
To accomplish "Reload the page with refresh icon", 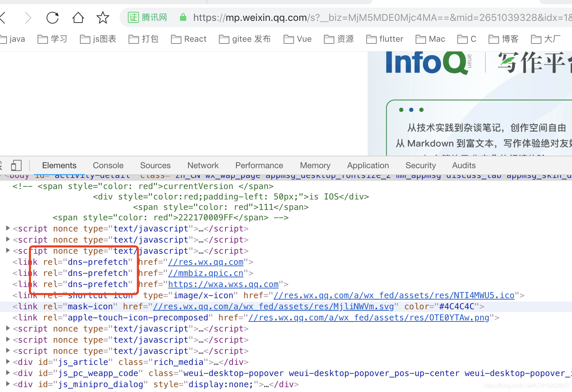I will (x=52, y=17).
